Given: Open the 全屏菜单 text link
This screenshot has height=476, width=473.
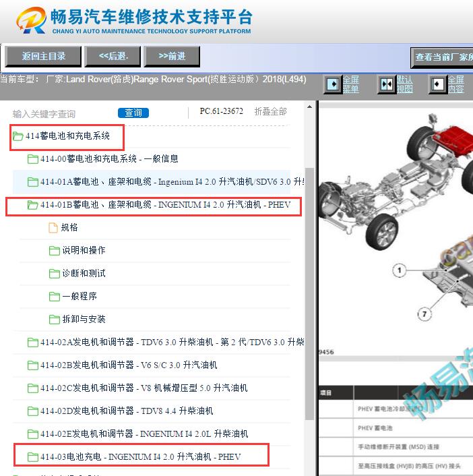Looking at the screenshot, I should pos(351,84).
